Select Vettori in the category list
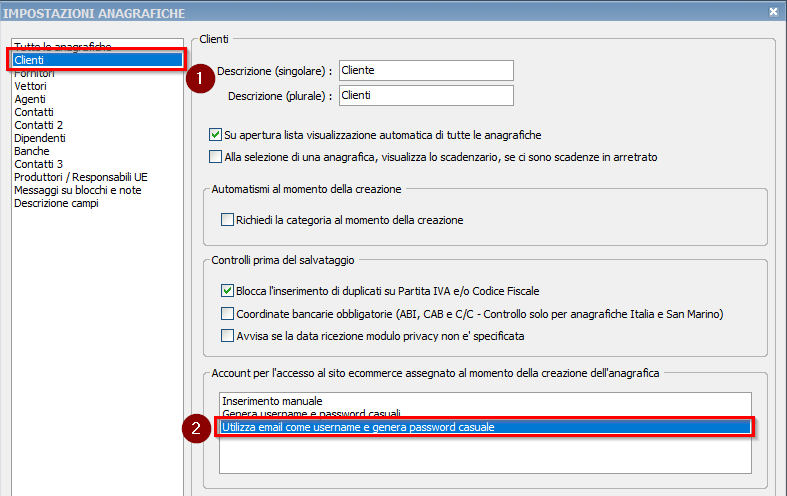787x496 pixels. (30, 86)
